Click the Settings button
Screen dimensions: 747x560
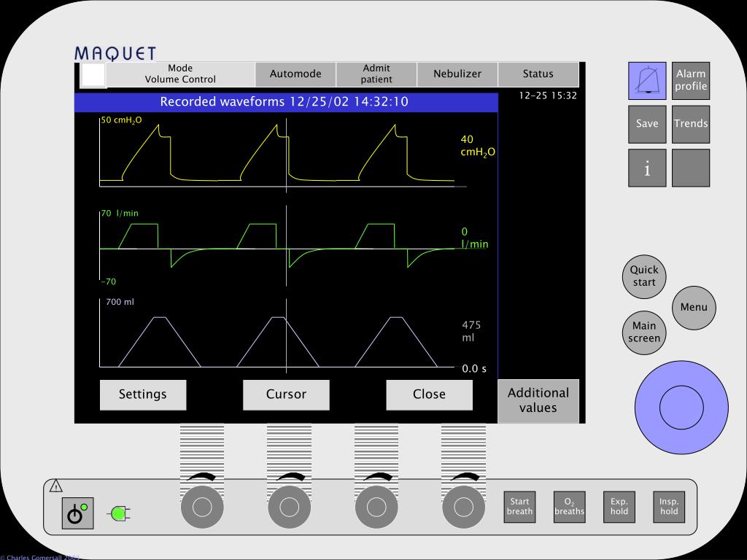[143, 394]
